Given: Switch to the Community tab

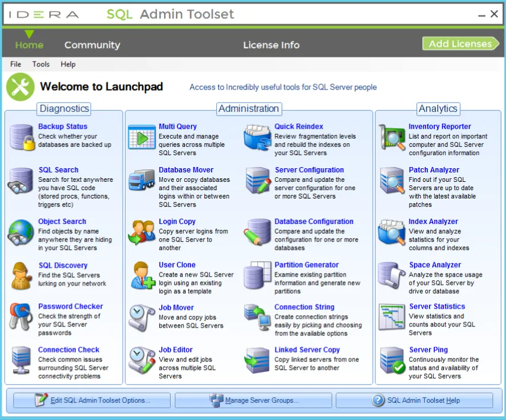Looking at the screenshot, I should (x=92, y=44).
